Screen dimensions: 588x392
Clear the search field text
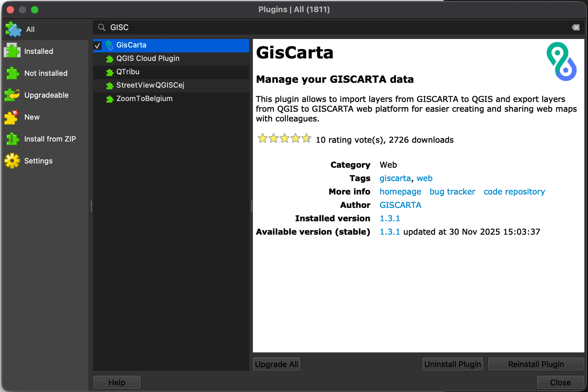(x=576, y=28)
